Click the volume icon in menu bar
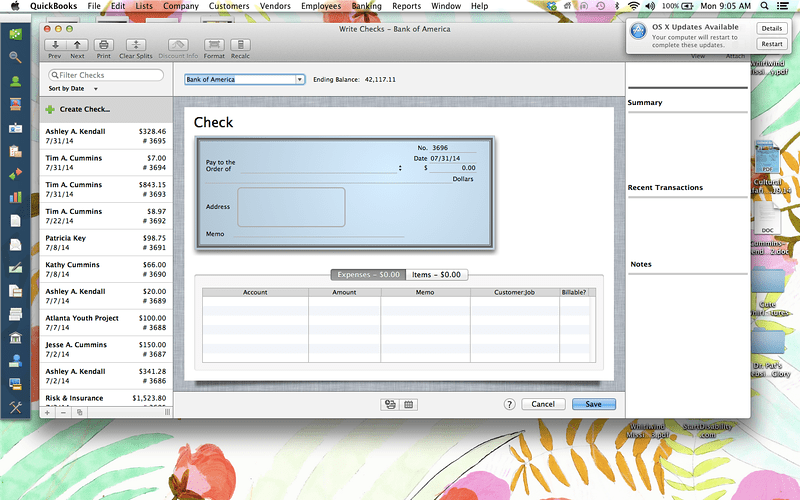800x500 pixels. tap(650, 6)
